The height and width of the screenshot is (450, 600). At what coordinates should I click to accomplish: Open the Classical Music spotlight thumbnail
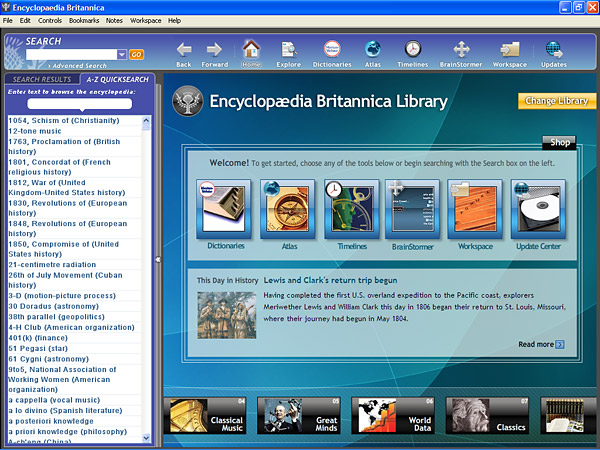tap(205, 416)
